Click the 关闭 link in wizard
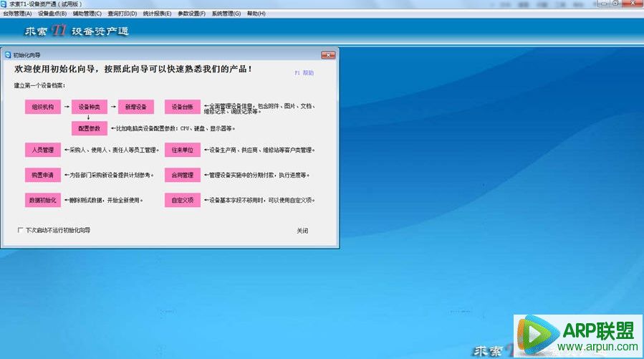644x359 pixels. (x=302, y=231)
